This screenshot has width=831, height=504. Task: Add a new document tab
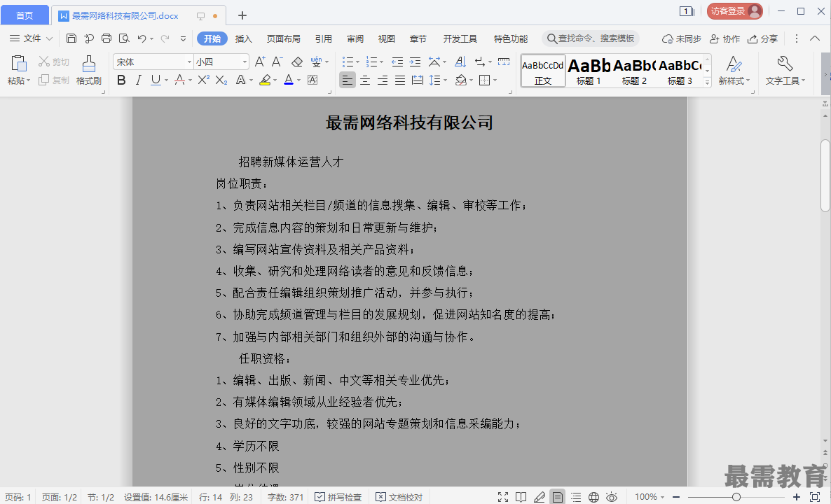pos(242,15)
